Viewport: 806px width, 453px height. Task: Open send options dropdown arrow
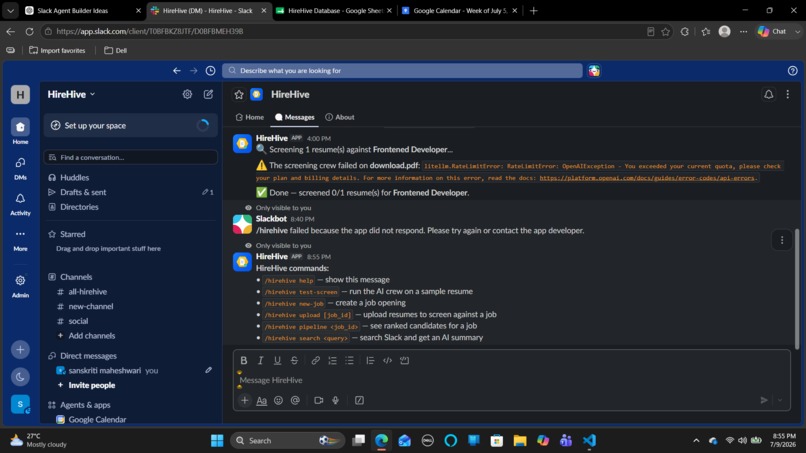pos(780,400)
